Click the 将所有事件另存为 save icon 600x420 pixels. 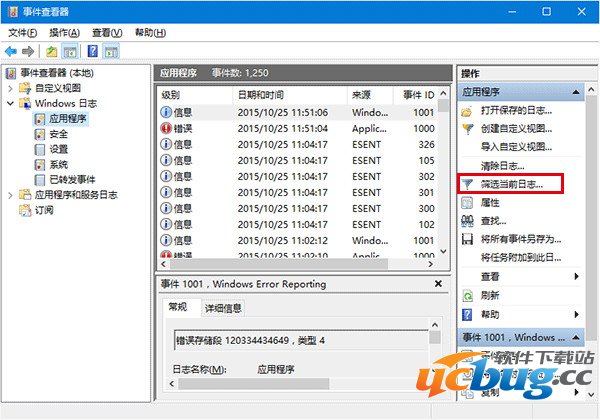click(x=467, y=239)
